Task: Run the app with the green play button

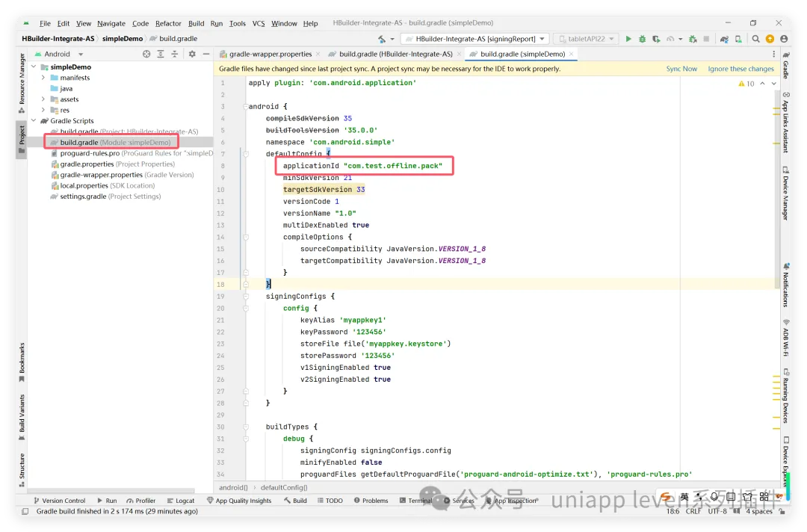Action: pos(628,39)
